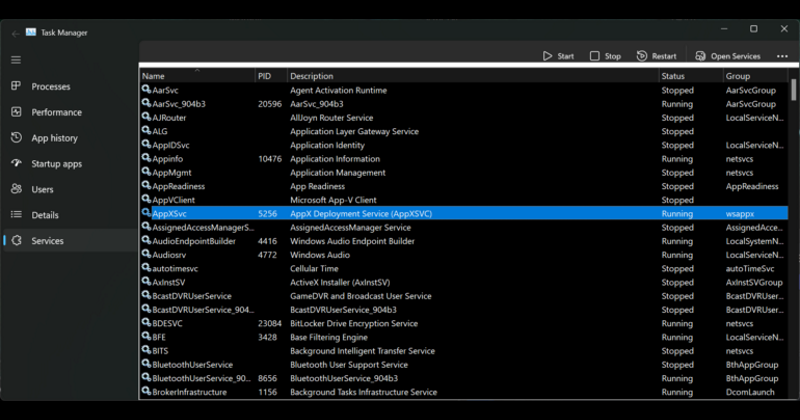This screenshot has height=420, width=800.
Task: Restart the selected service
Action: [x=656, y=56]
